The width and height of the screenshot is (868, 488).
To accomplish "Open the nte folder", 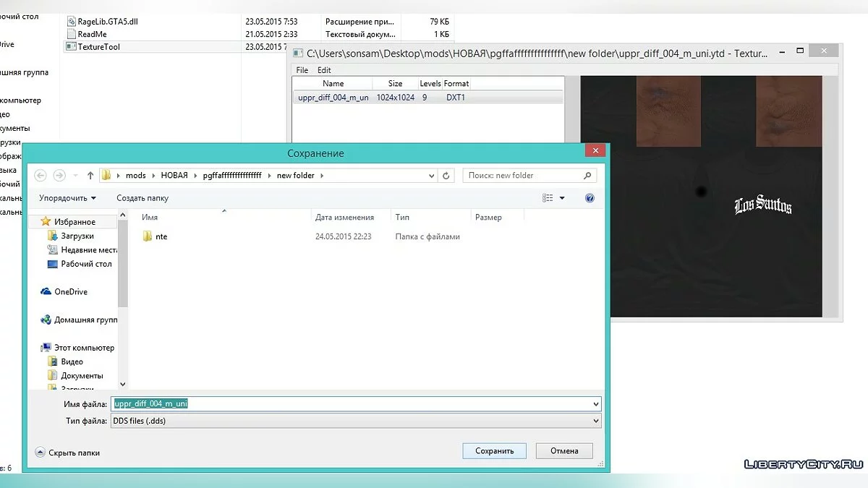I will point(161,236).
